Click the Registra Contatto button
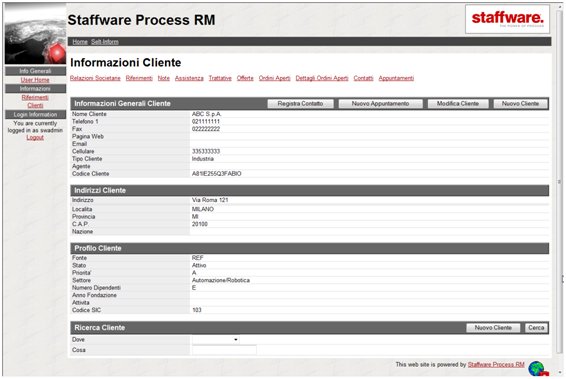566x379 pixels. (300, 104)
